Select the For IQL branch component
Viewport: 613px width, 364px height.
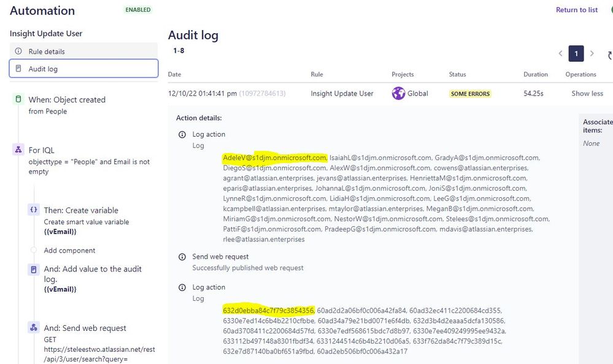[x=89, y=160]
